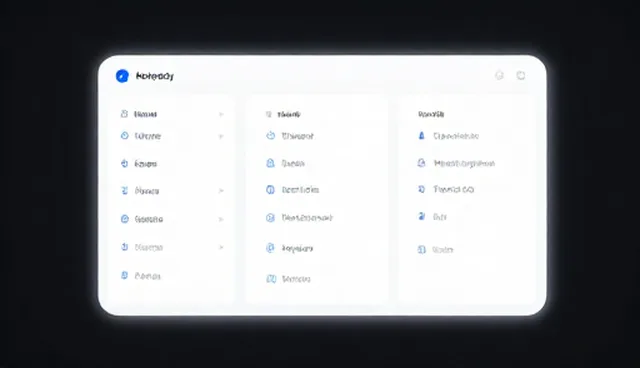Viewport: 640px width, 368px height.
Task: Click the solid blue bell icon in the right column
Action: 422,135
